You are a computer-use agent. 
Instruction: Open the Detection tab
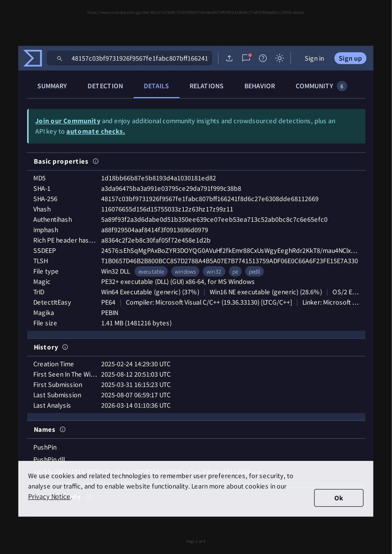click(x=105, y=86)
